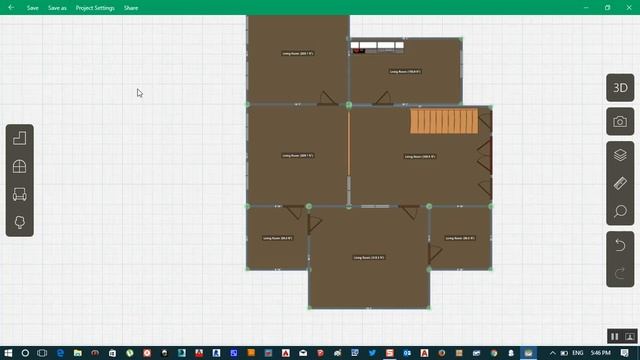The width and height of the screenshot is (640, 360).
Task: Open the ENG language switcher
Action: tap(578, 353)
